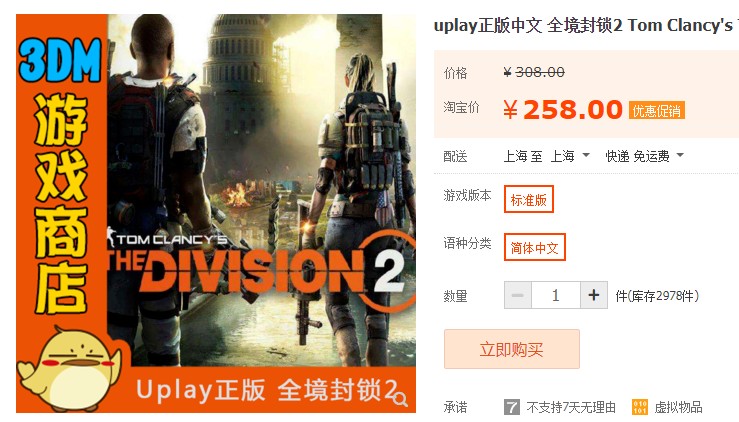
Task: Click the 7-day no-return policy icon
Action: pyautogui.click(x=512, y=407)
